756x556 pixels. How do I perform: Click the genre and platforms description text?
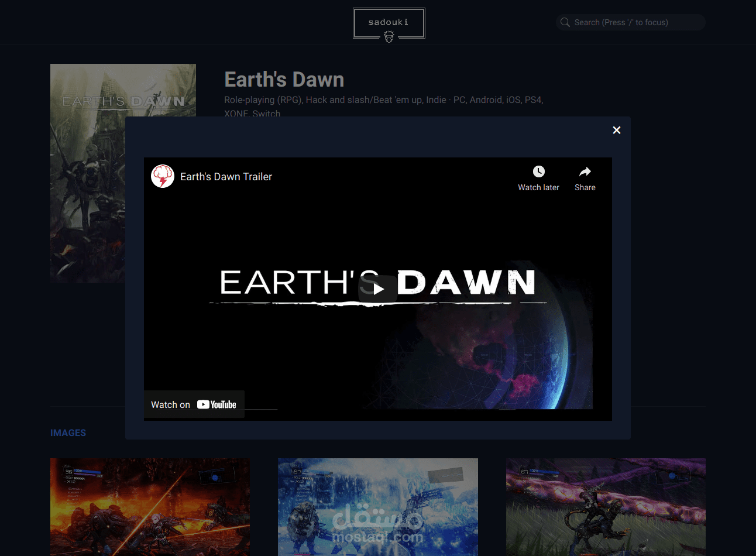pyautogui.click(x=384, y=106)
